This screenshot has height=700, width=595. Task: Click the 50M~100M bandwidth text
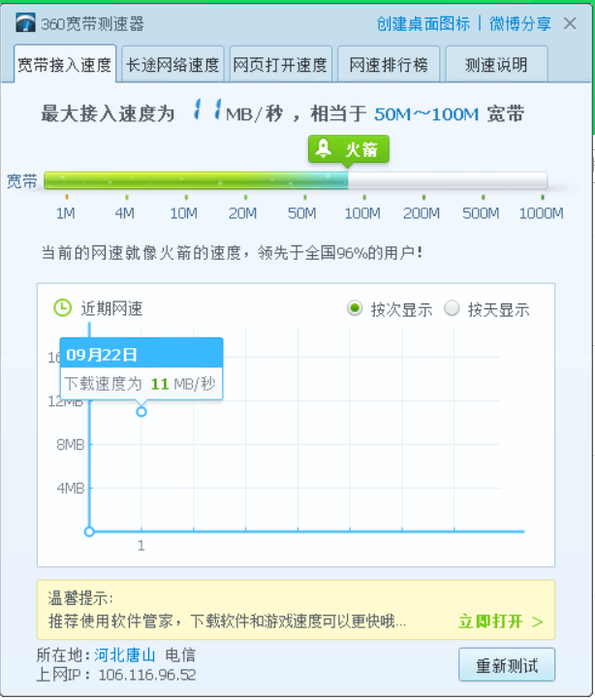426,114
